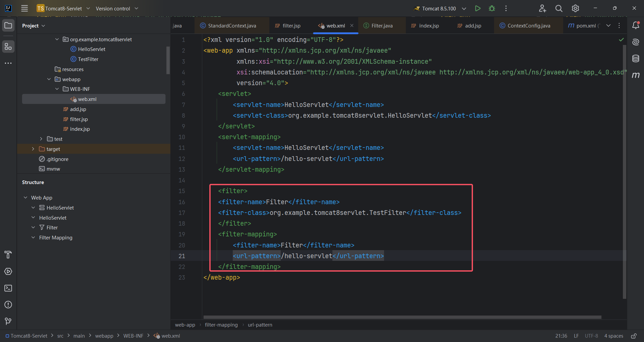Change file encoding UTF-8
The width and height of the screenshot is (644, 342).
click(x=591, y=336)
